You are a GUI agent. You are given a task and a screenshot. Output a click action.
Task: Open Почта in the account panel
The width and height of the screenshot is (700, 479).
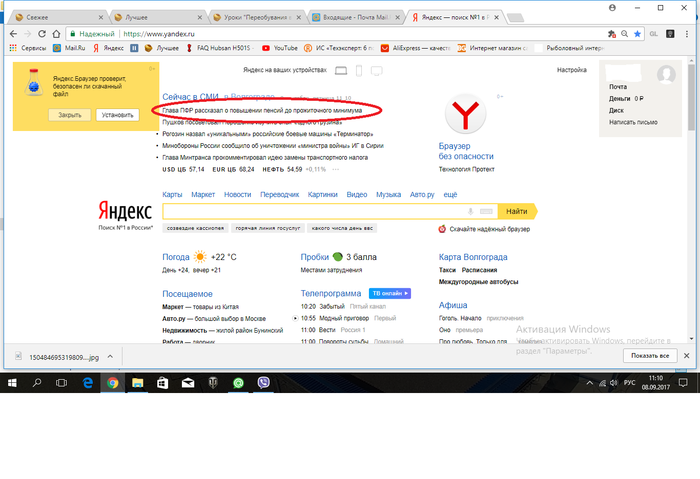pyautogui.click(x=618, y=87)
